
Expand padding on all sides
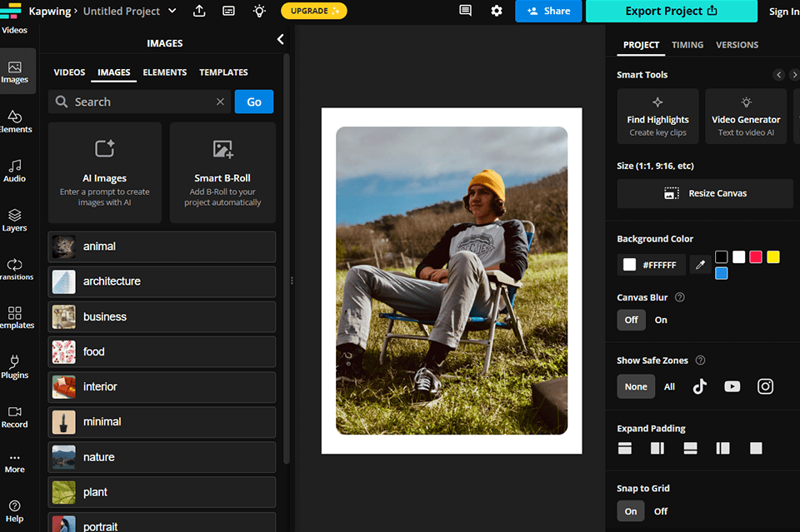(756, 448)
